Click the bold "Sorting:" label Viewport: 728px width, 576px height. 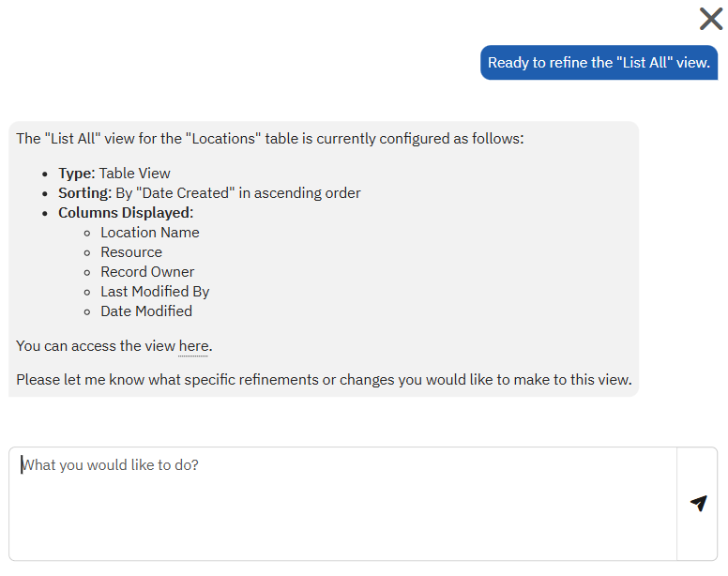pos(84,193)
